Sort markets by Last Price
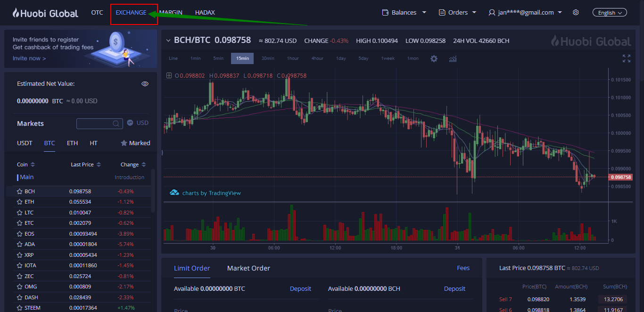Viewport: 644px width, 312px height. pyautogui.click(x=86, y=164)
